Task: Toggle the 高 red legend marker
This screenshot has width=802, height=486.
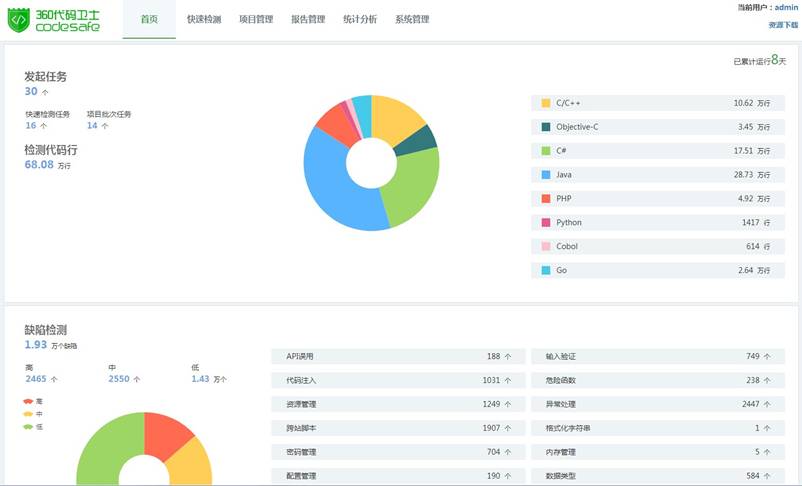Action: [28, 401]
